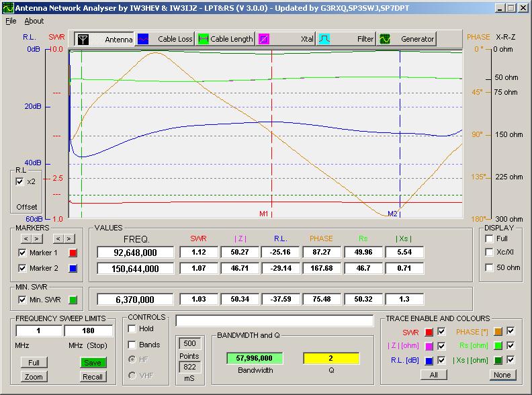Click the Zoom sweep button
This screenshot has height=395, width=532.
[x=34, y=376]
